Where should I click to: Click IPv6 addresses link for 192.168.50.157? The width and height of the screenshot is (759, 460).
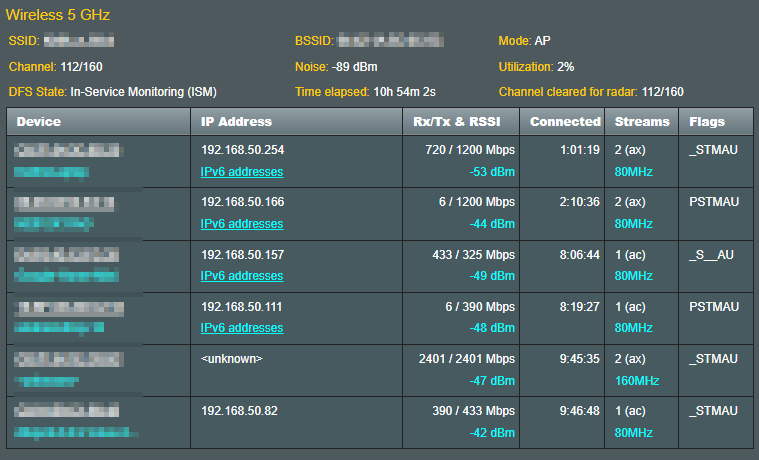click(x=242, y=276)
